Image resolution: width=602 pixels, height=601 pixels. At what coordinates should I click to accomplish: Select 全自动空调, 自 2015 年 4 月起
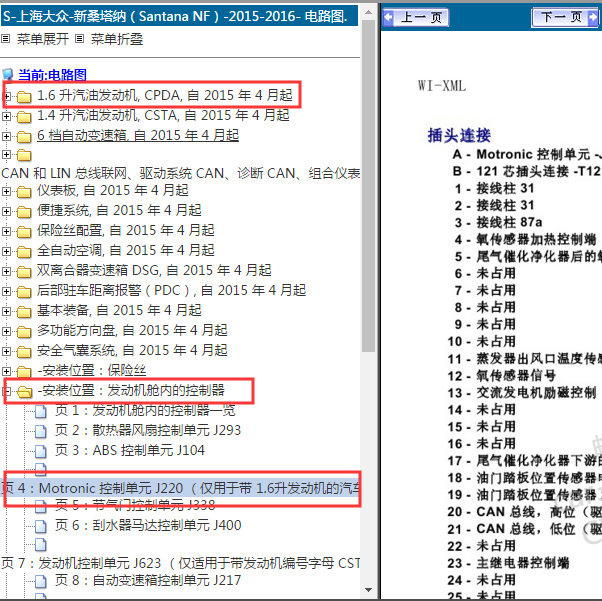[126, 250]
